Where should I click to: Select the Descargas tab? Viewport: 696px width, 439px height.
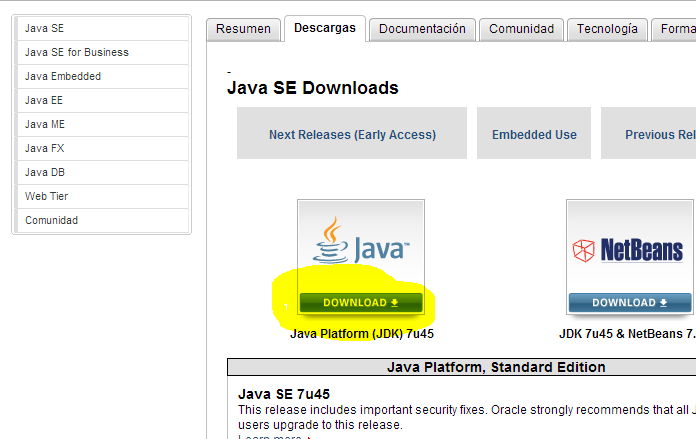[325, 28]
